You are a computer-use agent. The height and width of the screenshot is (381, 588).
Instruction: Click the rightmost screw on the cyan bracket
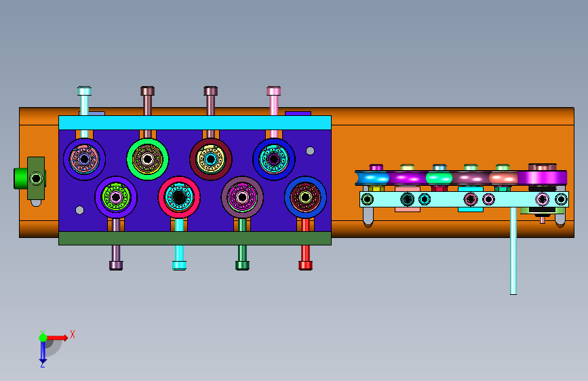[561, 199]
